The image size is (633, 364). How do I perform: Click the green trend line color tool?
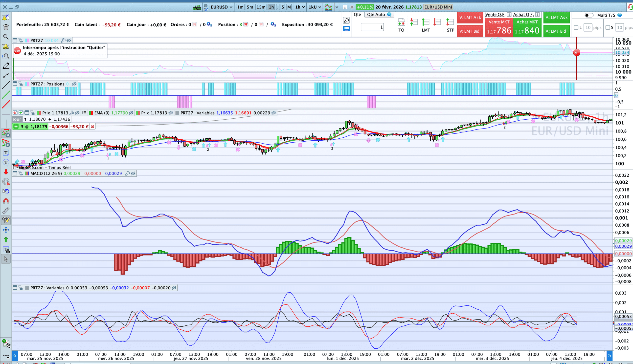pyautogui.click(x=6, y=95)
